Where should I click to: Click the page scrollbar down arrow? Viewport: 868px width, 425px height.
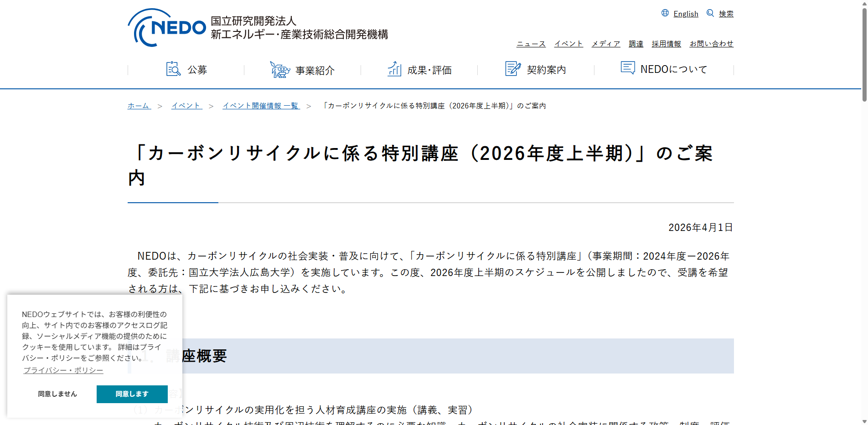coord(863,421)
